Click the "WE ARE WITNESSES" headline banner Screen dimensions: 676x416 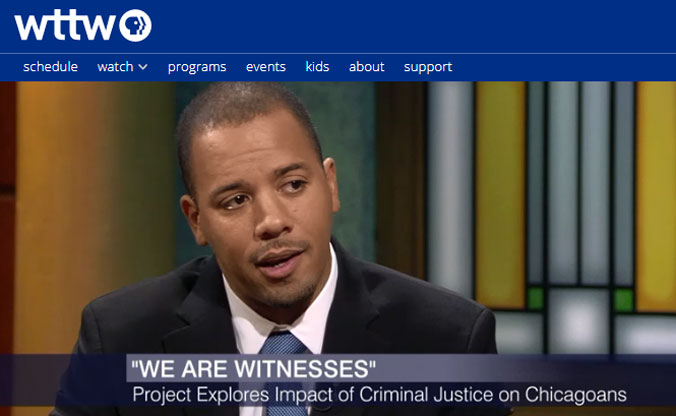tap(254, 369)
